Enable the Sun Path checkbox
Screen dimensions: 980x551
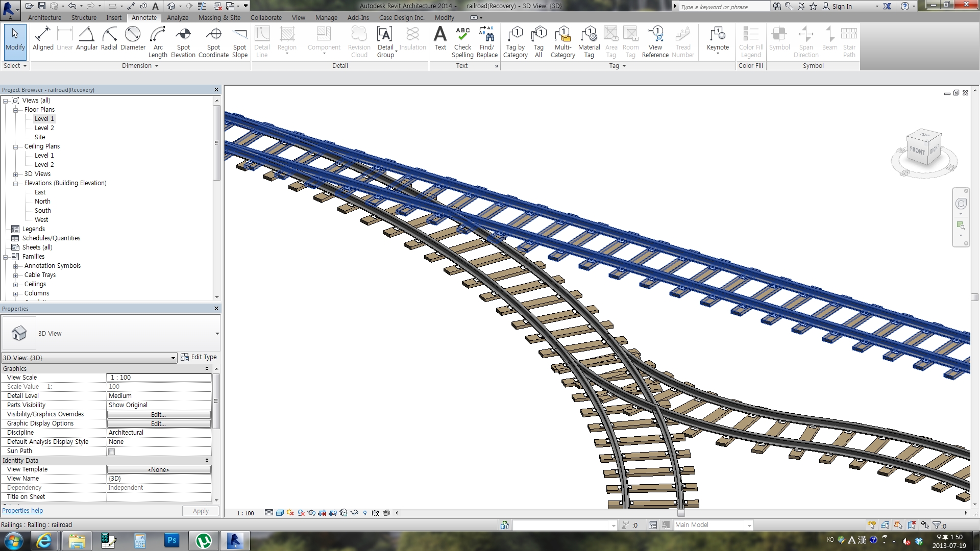[x=112, y=452]
